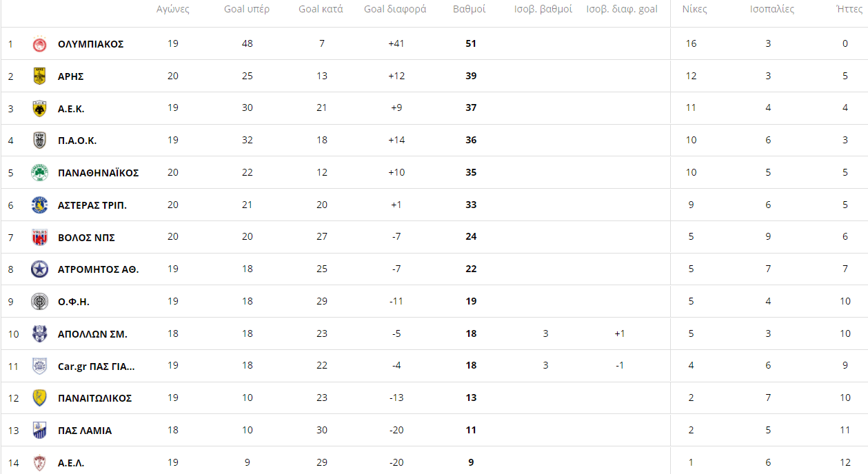Image resolution: width=868 pixels, height=474 pixels.
Task: Sort by the Αγώνες column header
Action: tap(173, 10)
